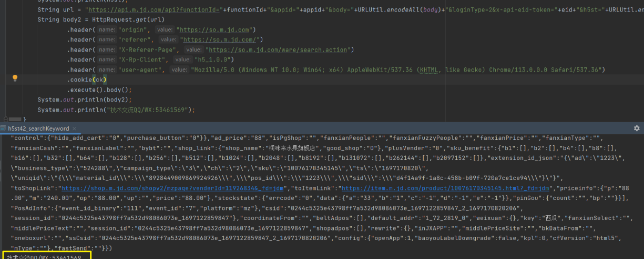Viewport: 644px width, 259px height.
Task: Place cursor on the .cookie(ck) call
Action: (x=87, y=79)
